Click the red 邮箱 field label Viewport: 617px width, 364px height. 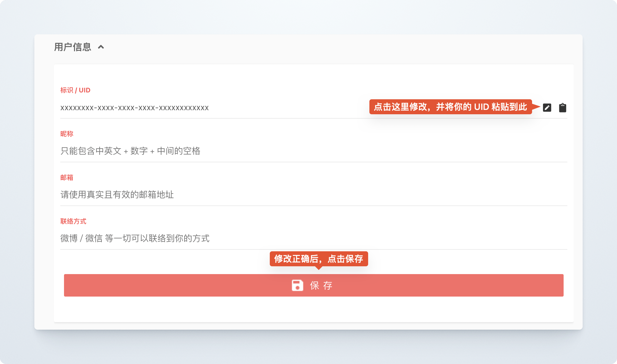tap(67, 177)
